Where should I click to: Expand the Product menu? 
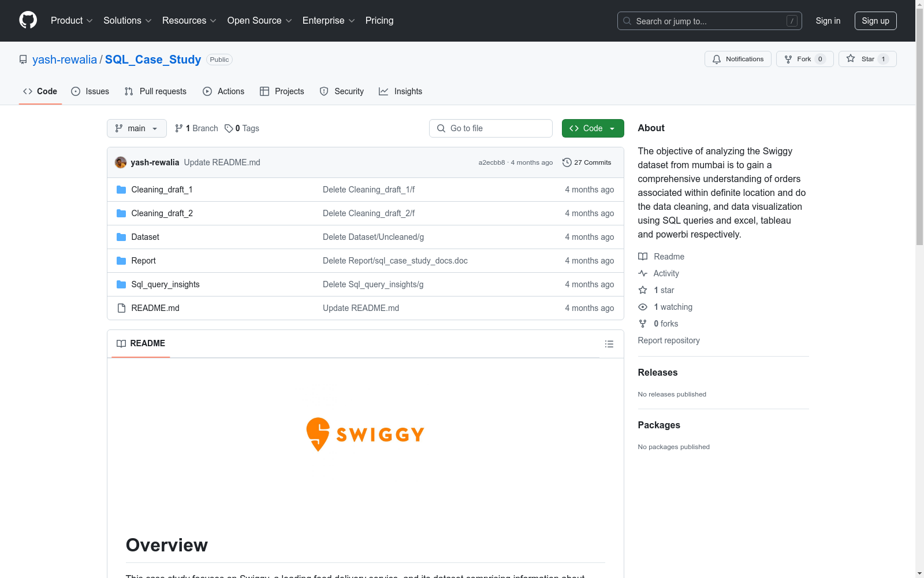[x=72, y=21]
